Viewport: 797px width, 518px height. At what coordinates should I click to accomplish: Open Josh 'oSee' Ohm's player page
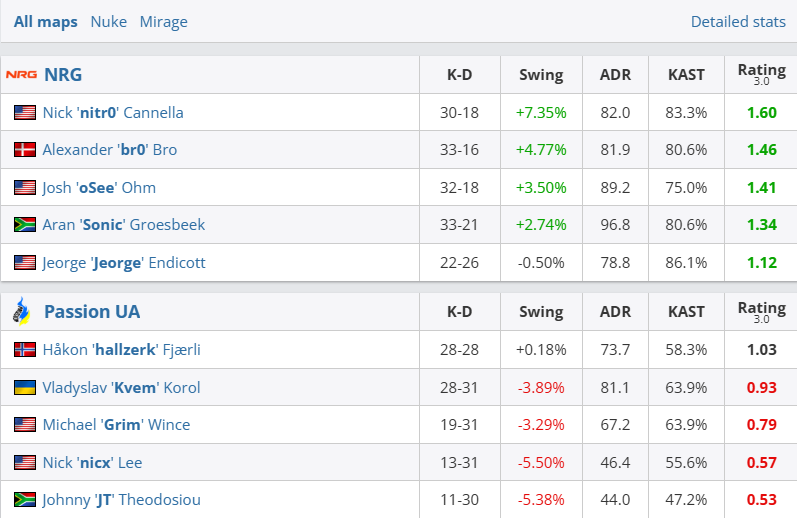coord(99,187)
